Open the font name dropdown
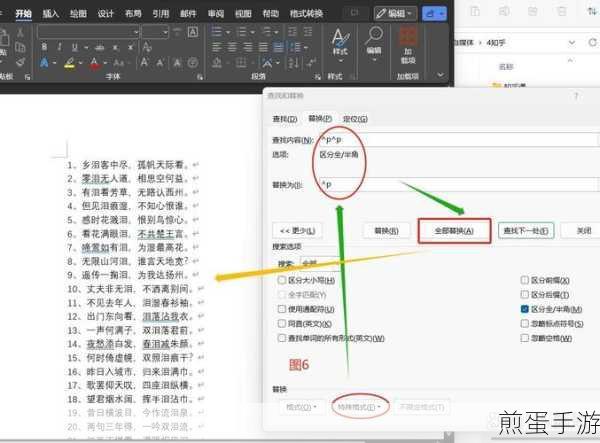Image resolution: width=600 pixels, height=443 pixels. point(136,32)
